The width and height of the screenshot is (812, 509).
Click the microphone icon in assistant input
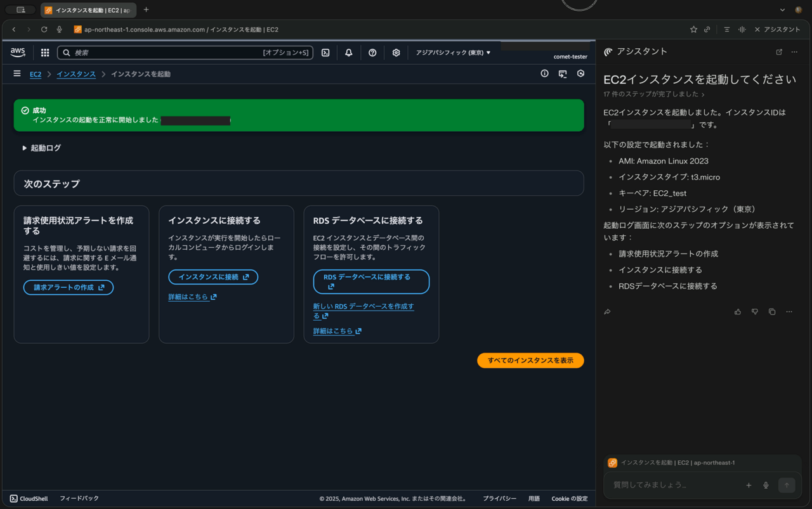766,485
